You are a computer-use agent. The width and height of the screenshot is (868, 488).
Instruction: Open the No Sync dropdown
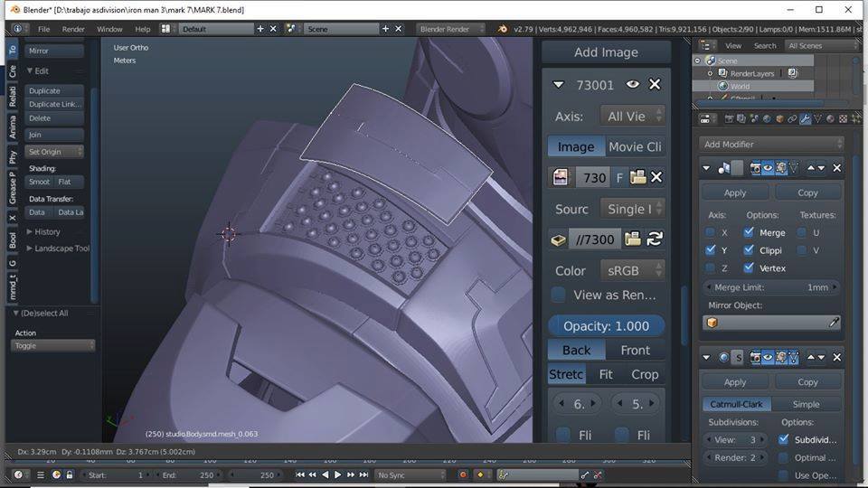tap(410, 474)
